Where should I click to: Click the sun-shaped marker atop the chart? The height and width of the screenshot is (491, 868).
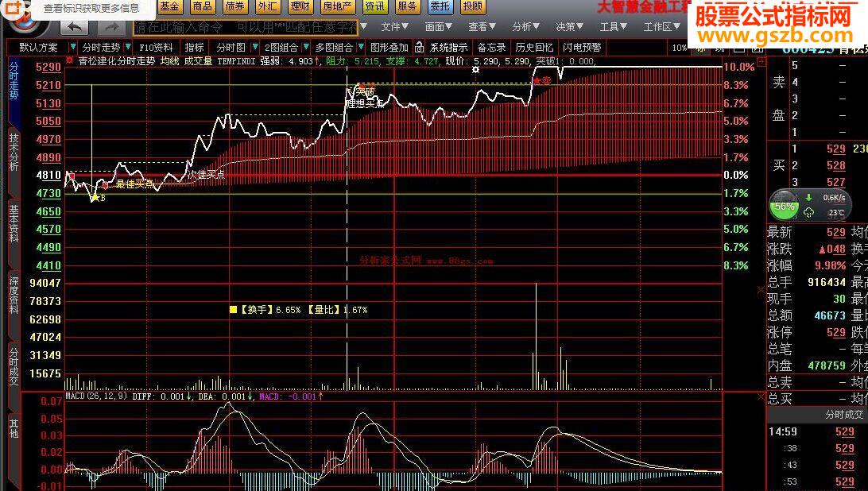[x=475, y=70]
